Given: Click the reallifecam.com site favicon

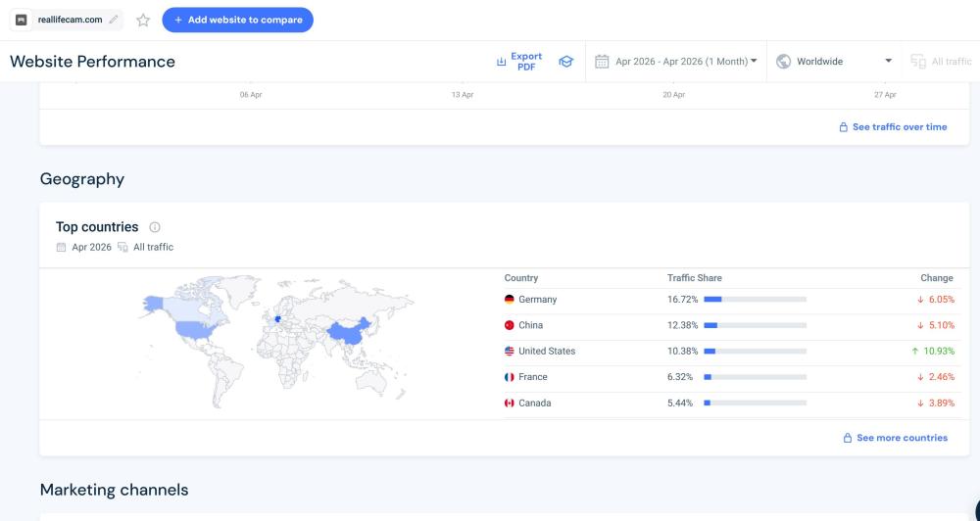Looking at the screenshot, I should coord(22,20).
